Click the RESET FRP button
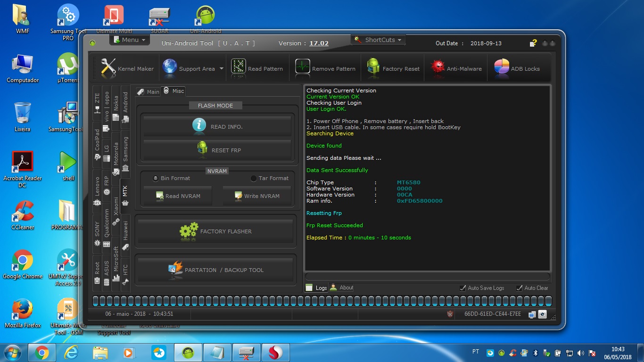Viewport: 644px width, 362px height. coord(217,150)
